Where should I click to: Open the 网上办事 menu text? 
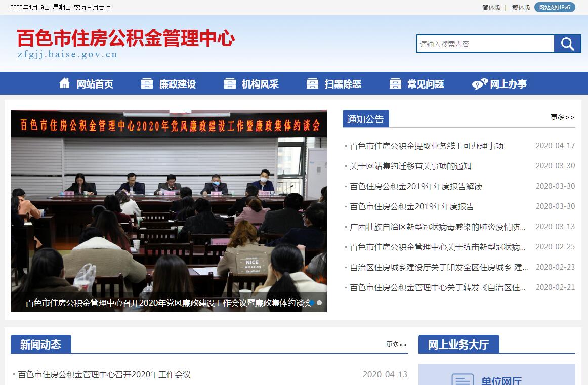[x=508, y=84]
